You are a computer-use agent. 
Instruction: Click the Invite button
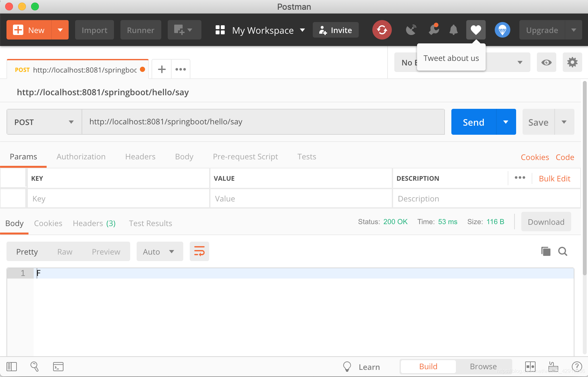tap(335, 30)
